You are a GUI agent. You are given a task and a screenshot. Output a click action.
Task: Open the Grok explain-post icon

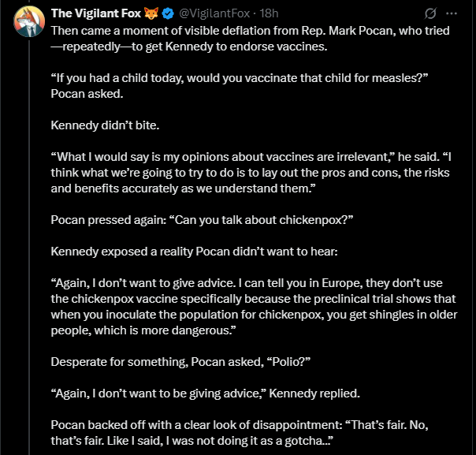coord(430,13)
